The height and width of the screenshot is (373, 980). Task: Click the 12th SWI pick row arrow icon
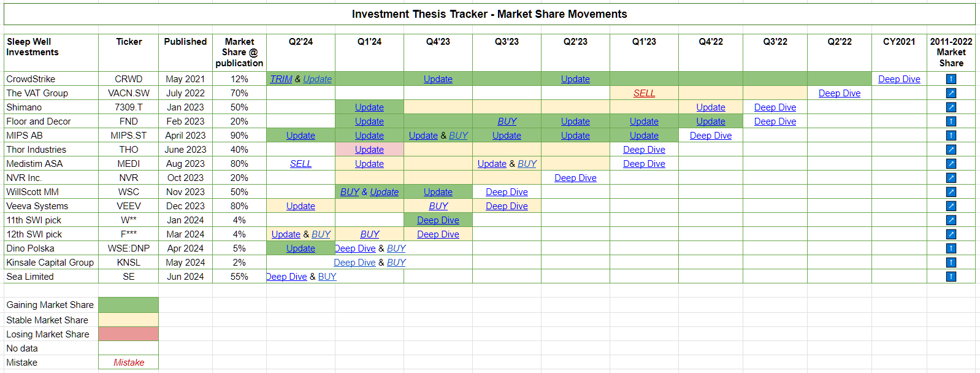951,234
